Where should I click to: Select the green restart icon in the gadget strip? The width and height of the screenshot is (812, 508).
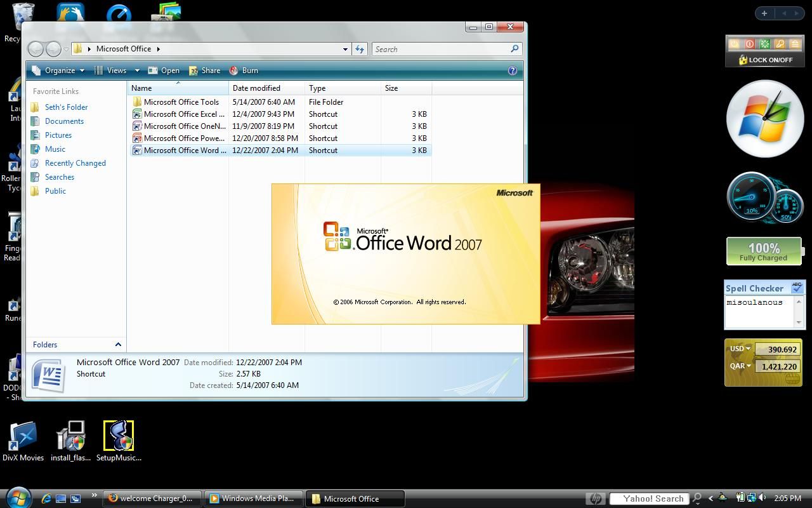[x=764, y=44]
